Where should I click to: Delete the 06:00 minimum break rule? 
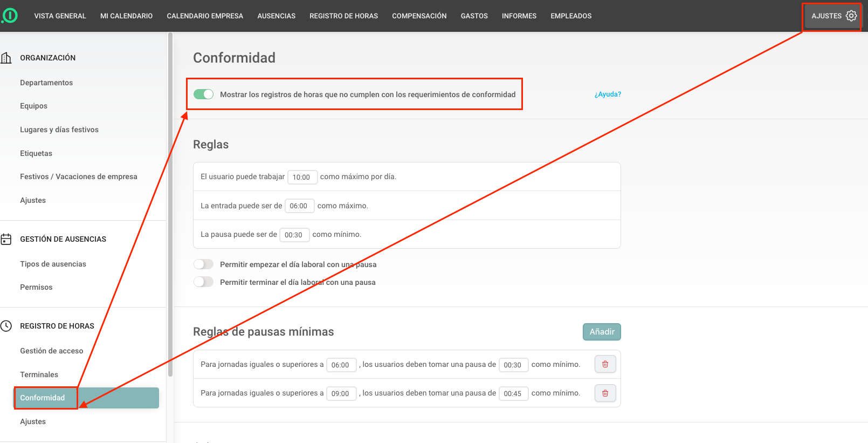click(x=605, y=364)
